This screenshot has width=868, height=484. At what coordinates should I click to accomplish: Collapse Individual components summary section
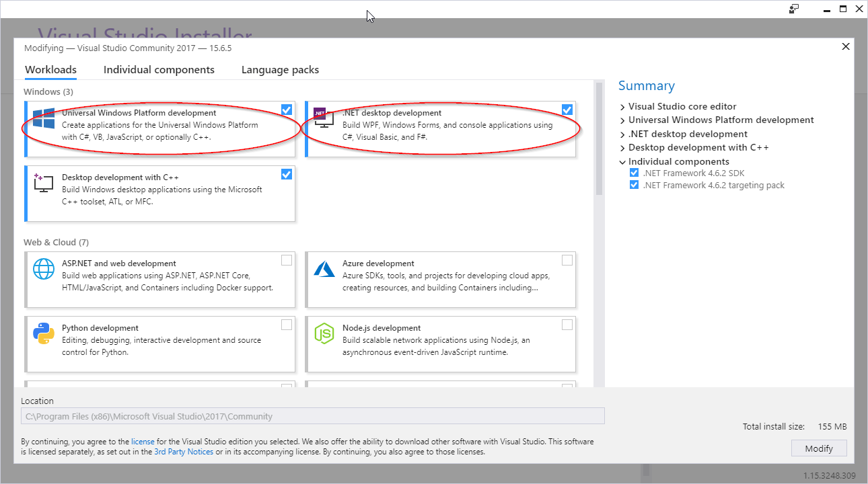[x=622, y=162]
